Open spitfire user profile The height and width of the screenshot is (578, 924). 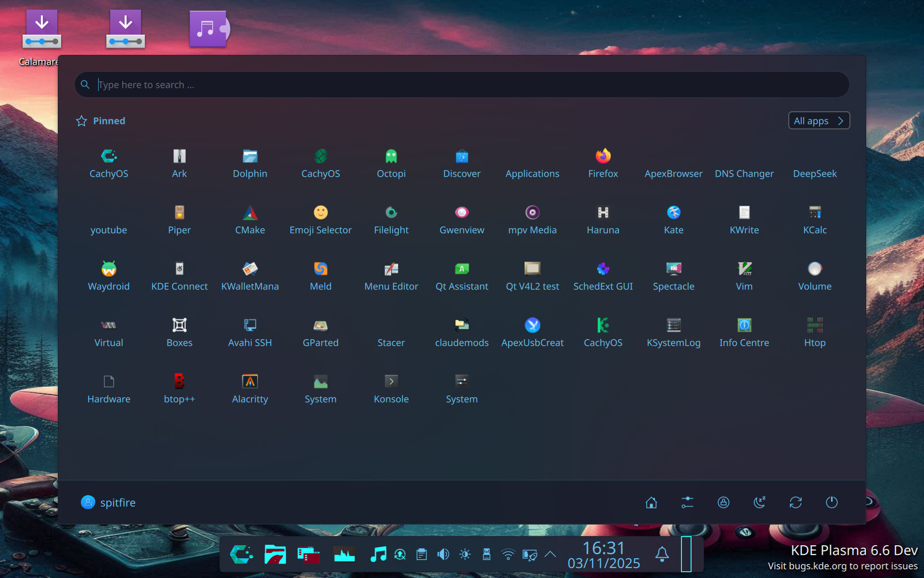(x=108, y=502)
